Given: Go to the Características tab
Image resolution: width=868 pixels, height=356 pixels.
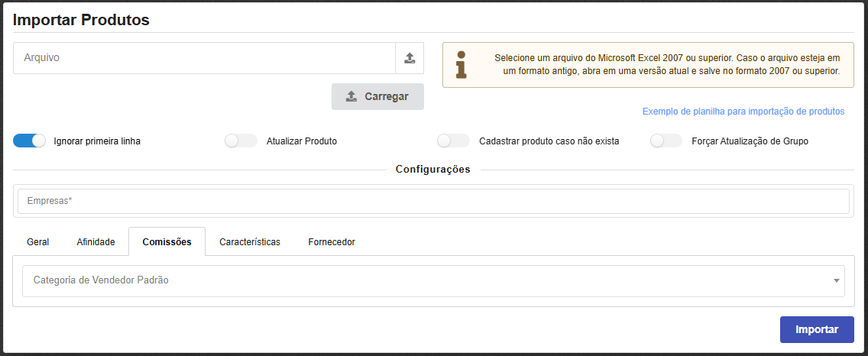Looking at the screenshot, I should pyautogui.click(x=250, y=241).
